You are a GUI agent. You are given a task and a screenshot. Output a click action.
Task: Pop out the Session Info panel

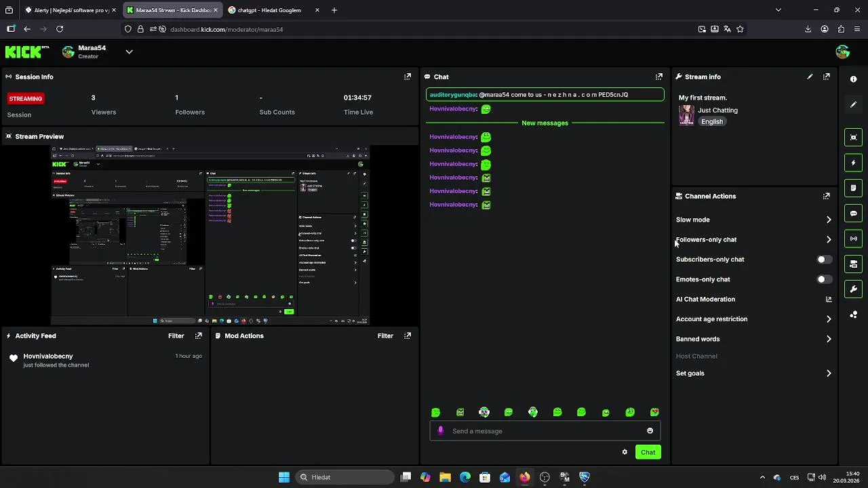click(408, 77)
